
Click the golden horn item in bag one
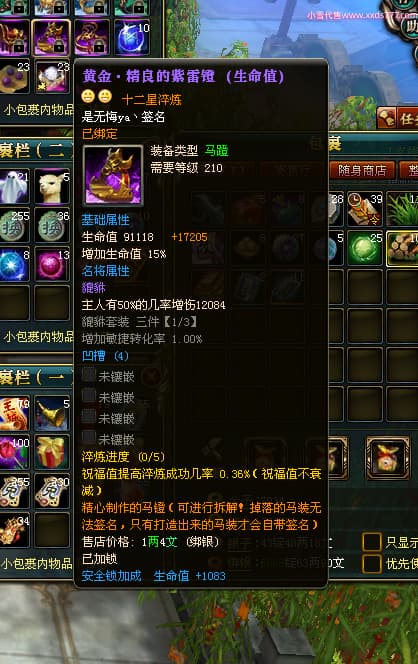click(52, 413)
